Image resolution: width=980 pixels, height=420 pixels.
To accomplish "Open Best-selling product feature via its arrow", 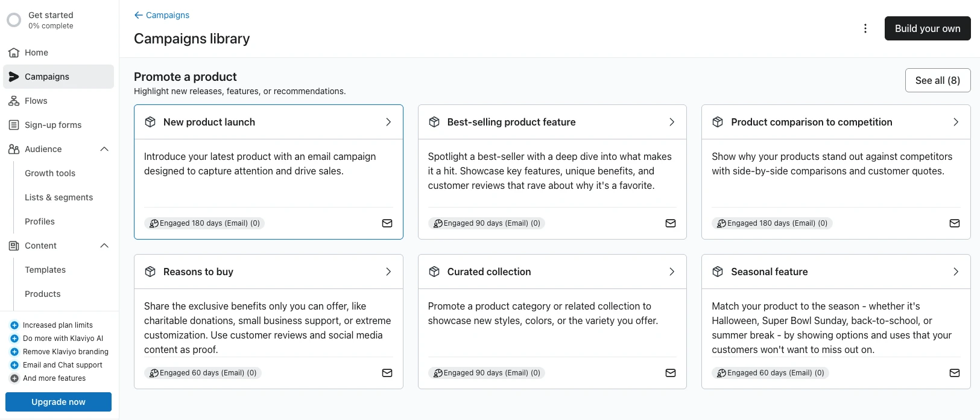I will 671,122.
